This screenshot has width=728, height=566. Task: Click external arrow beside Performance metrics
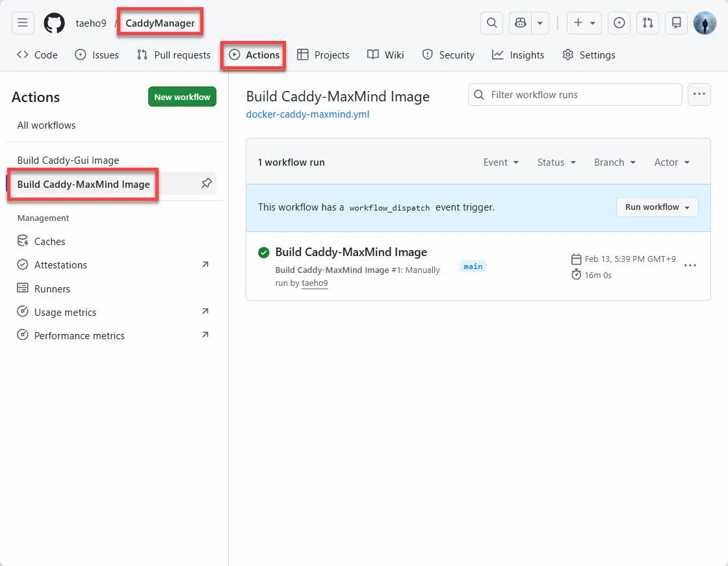click(205, 334)
